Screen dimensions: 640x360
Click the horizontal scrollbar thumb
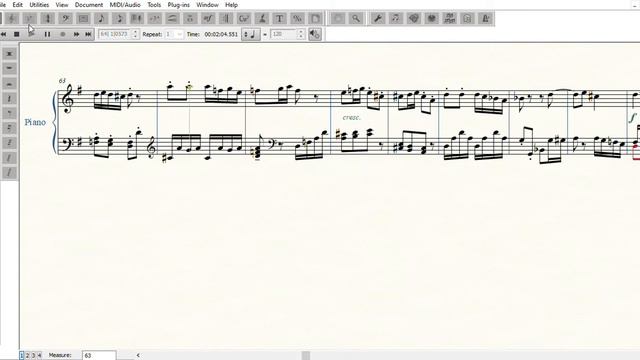(x=306, y=356)
